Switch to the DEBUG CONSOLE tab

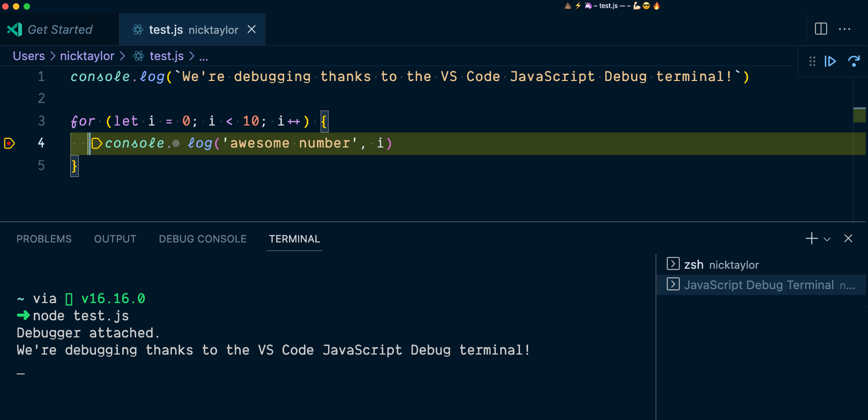[203, 239]
